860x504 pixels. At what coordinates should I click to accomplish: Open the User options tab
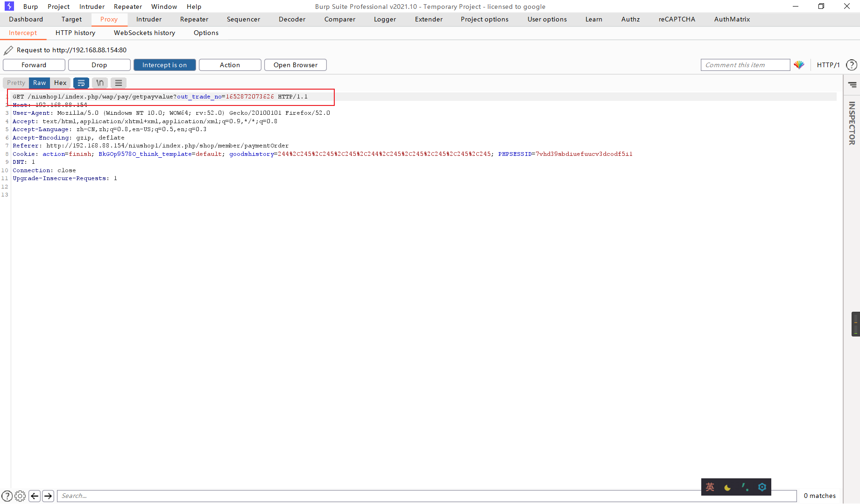pyautogui.click(x=547, y=19)
